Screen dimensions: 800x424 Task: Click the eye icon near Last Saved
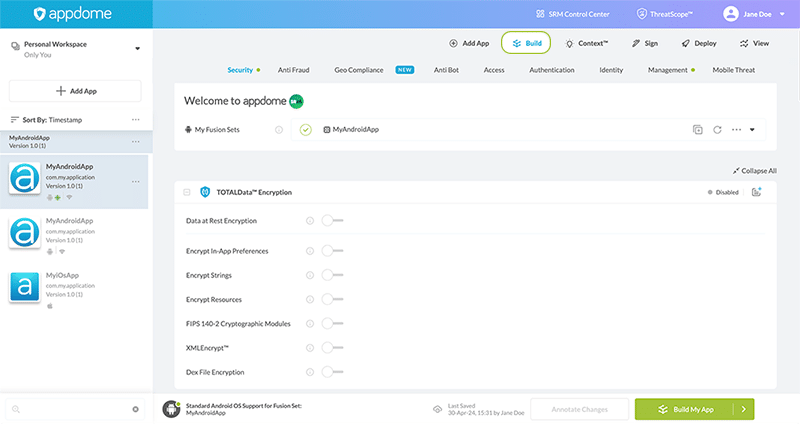point(437,409)
